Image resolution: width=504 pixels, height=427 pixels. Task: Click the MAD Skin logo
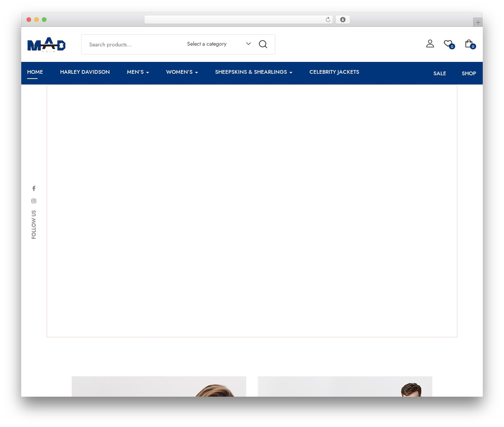(x=46, y=45)
